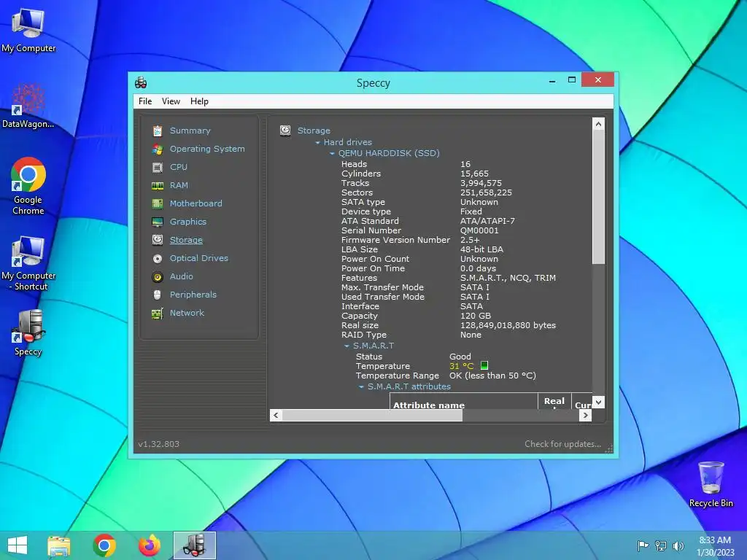Image resolution: width=747 pixels, height=560 pixels.
Task: Open the File menu
Action: click(145, 101)
